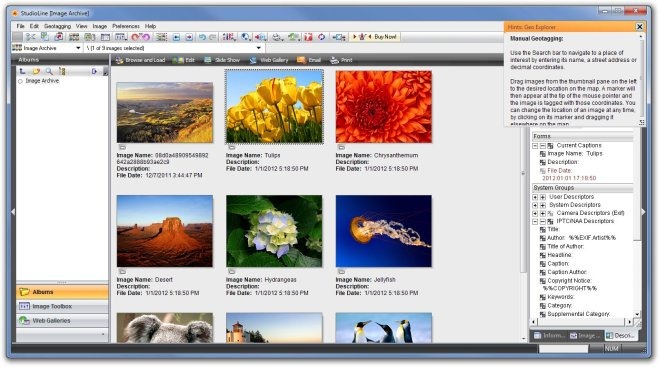Image resolution: width=660 pixels, height=367 pixels.
Task: Select the Jellyfish thumbnail
Action: (384, 231)
